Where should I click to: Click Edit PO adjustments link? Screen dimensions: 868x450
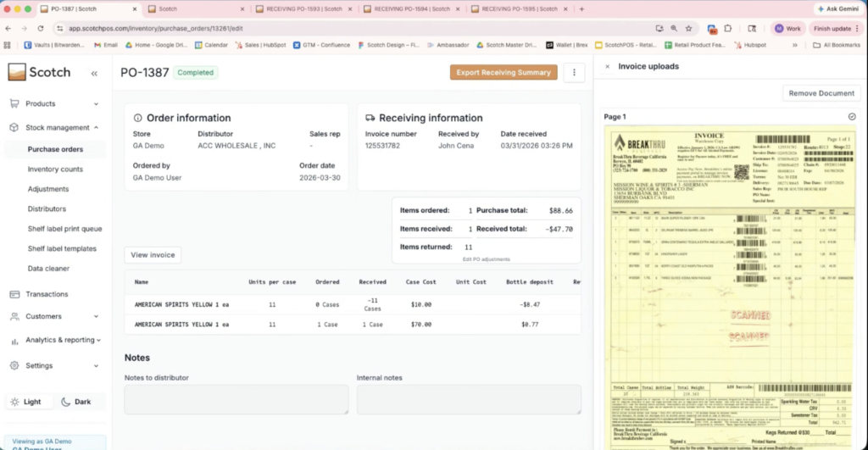(x=486, y=259)
